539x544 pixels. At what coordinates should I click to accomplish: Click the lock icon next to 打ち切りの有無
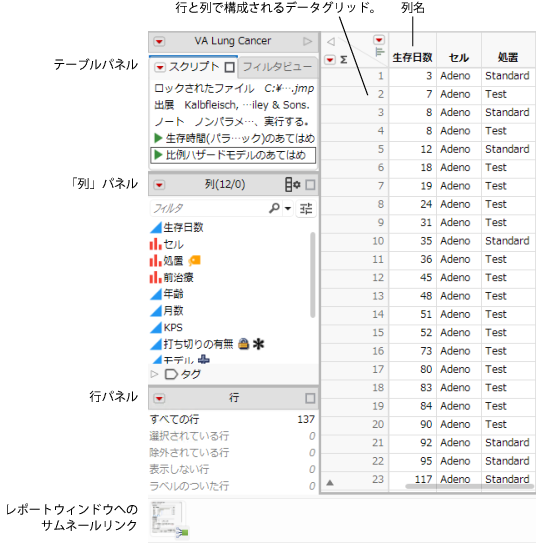coord(243,344)
